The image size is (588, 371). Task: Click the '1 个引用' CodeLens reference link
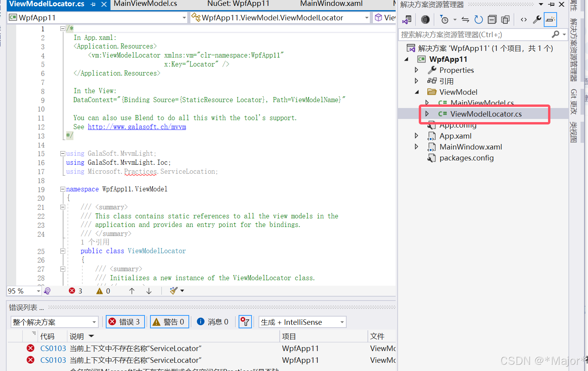[95, 242]
